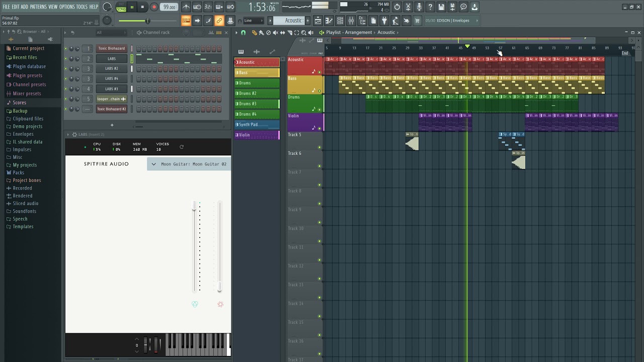Open the Line snap dropdown
644x362 pixels.
pyautogui.click(x=254, y=21)
